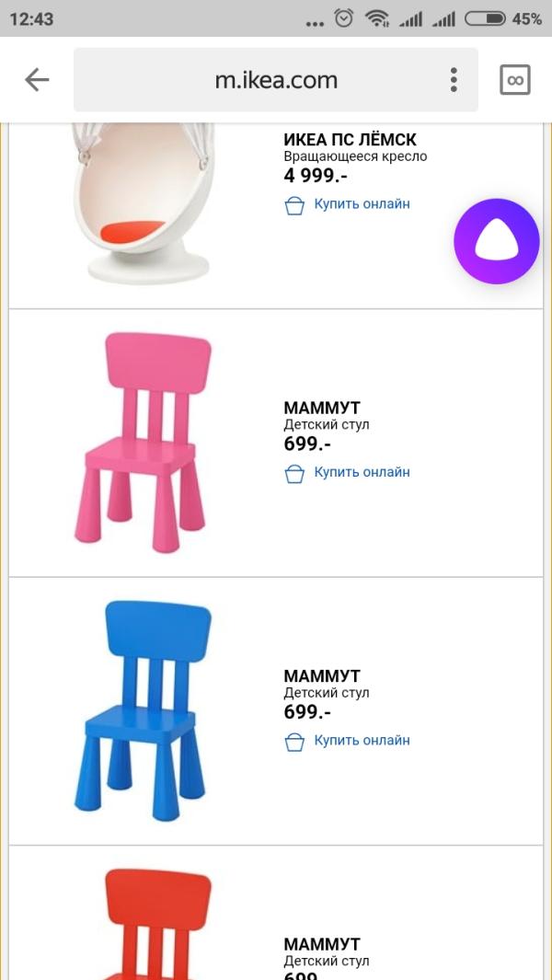
Task: Tap the browser back arrow
Action: 37,80
